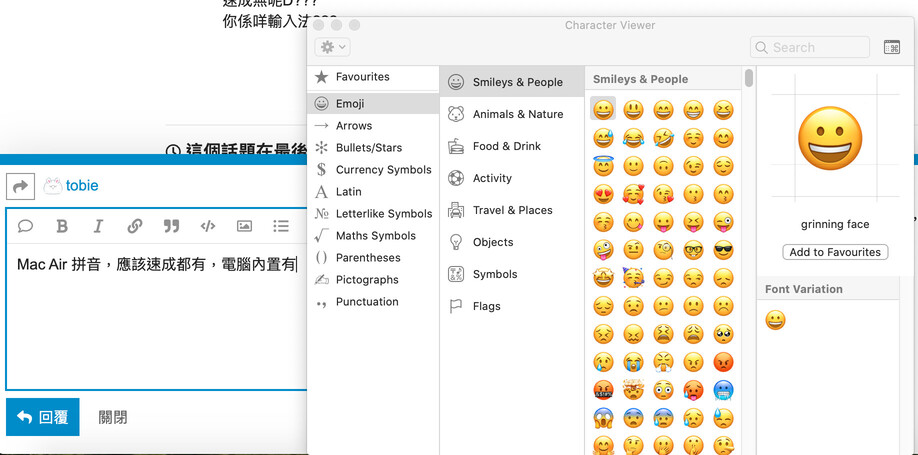Open the Food & Drink subcategory
The width and height of the screenshot is (918, 455).
click(x=512, y=146)
